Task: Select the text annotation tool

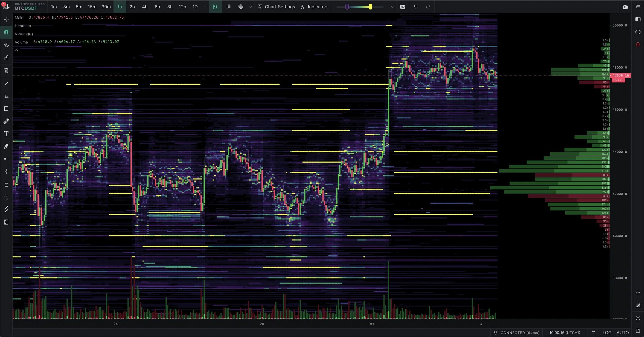Action: 6,134
